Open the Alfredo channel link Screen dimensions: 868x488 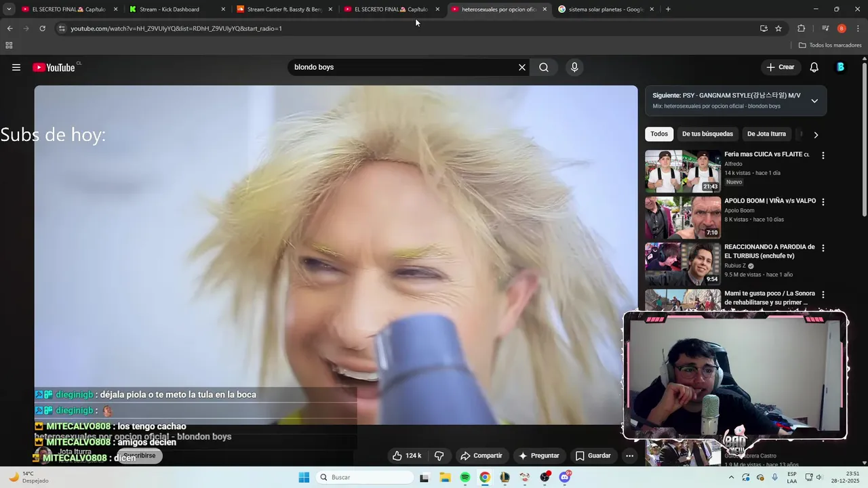click(x=733, y=164)
